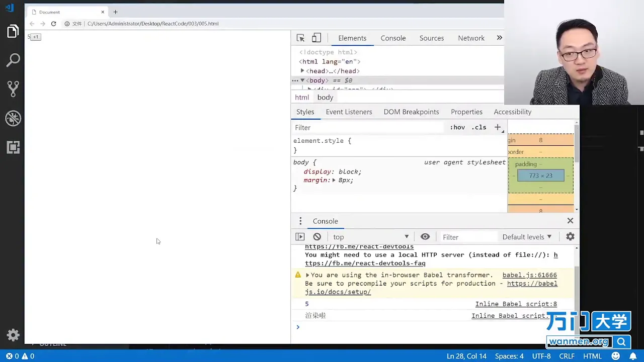Open the babel.js:61666 source link

coord(529,275)
